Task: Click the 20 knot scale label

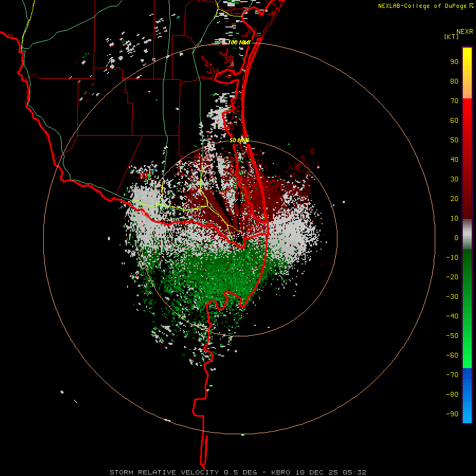Action: coord(454,198)
